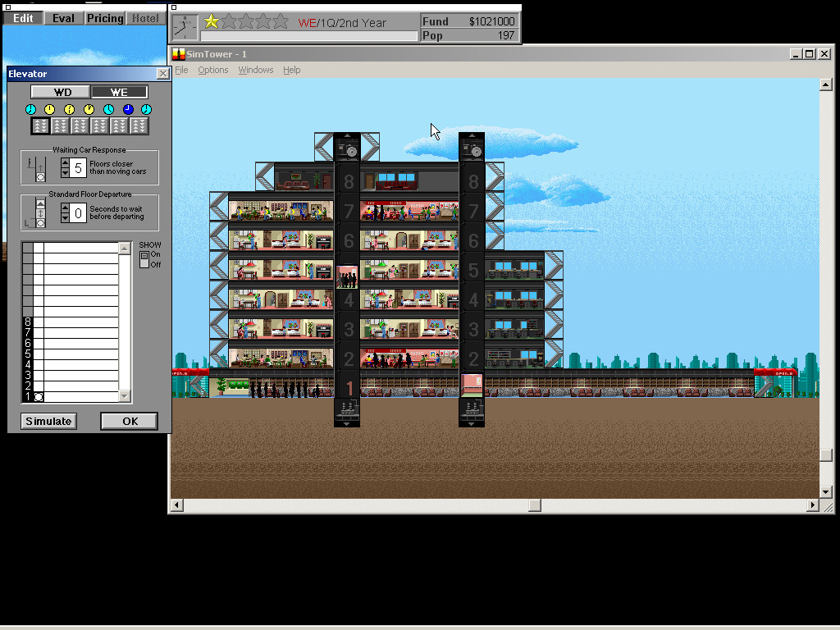Screen dimensions: 840x630
Task: Open the Help menu
Action: point(291,70)
